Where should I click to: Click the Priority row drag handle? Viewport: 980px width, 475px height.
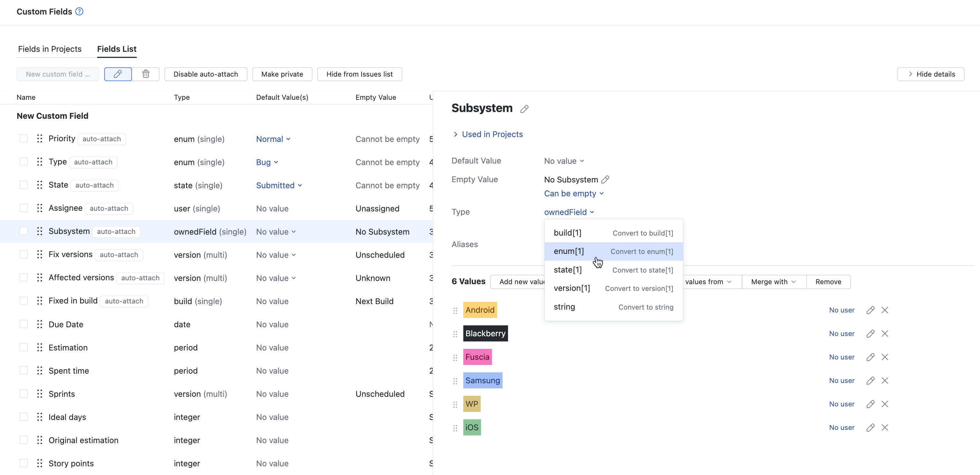click(40, 138)
